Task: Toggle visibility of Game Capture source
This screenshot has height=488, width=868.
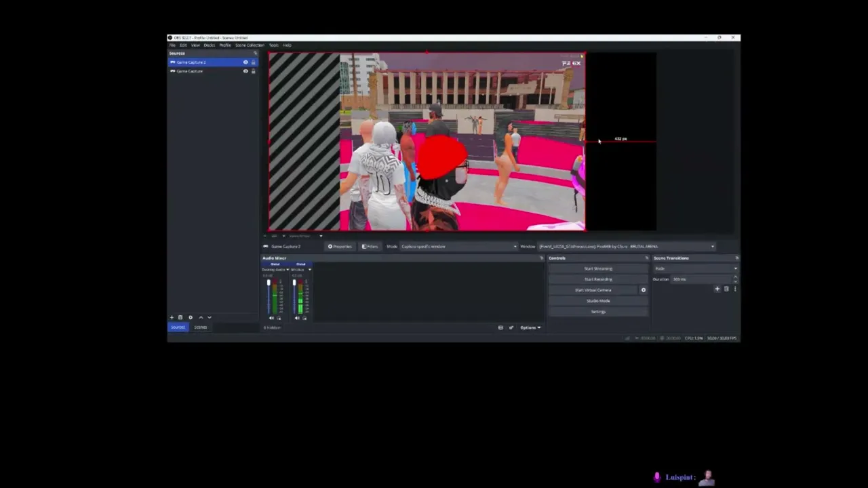Action: tap(245, 71)
